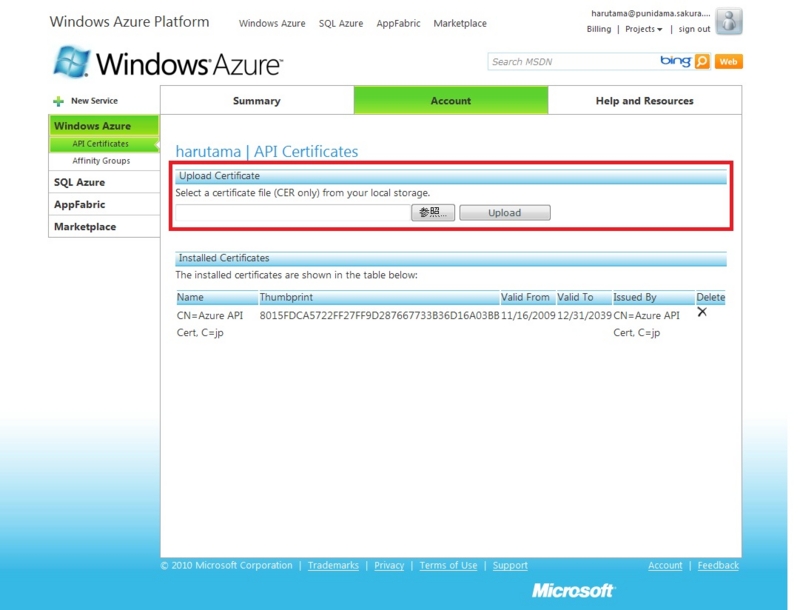Click the Bing search magnifier icon
800x610 pixels.
coord(702,62)
